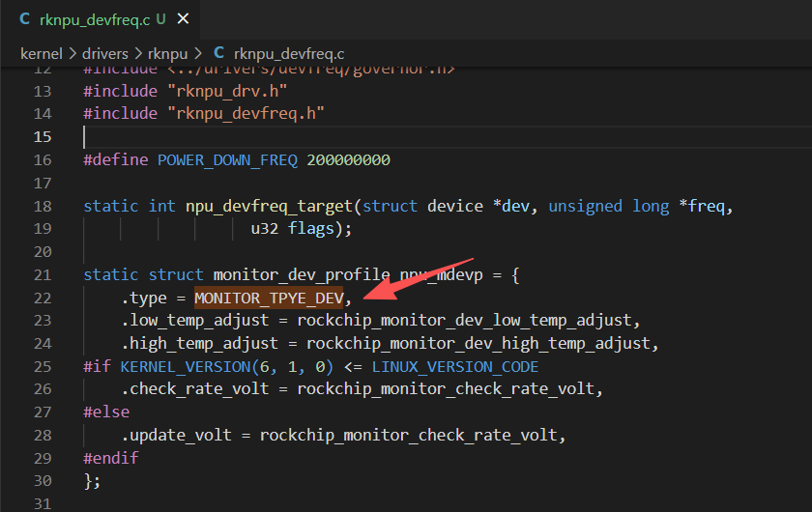
Task: Click line number 18 in gutter
Action: pos(43,206)
